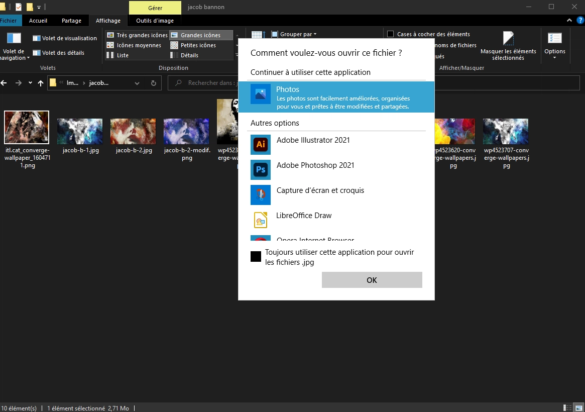This screenshot has width=585, height=412.
Task: Choose Très grandes icônes layout
Action: point(137,35)
